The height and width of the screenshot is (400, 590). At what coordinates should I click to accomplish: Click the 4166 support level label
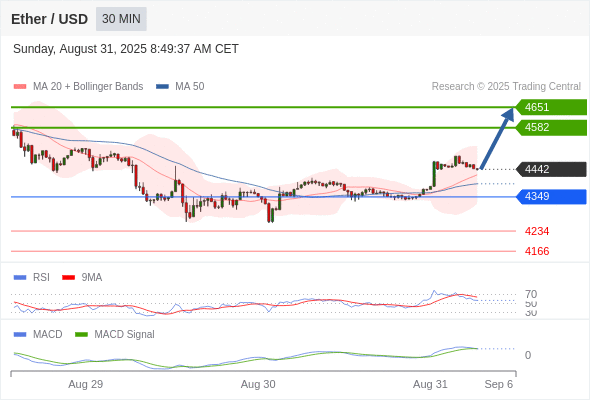[x=537, y=251]
